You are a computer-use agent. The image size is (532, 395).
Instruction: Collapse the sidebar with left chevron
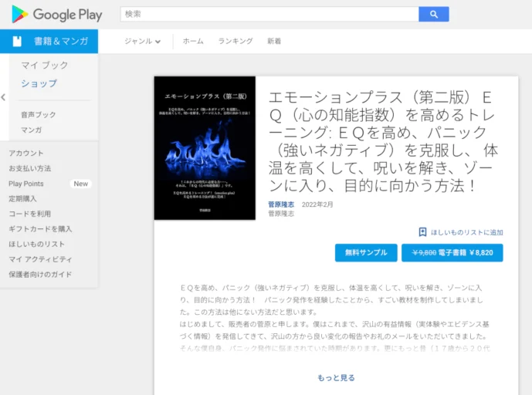4,97
